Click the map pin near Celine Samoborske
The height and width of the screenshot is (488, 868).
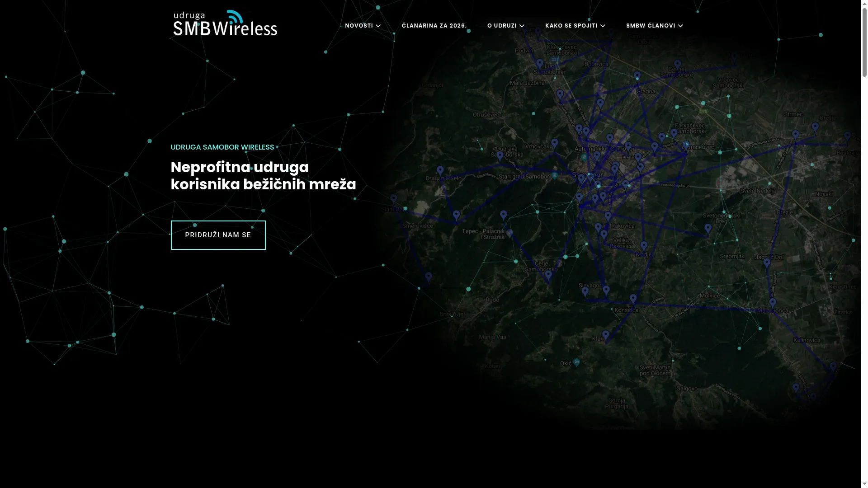(677, 66)
